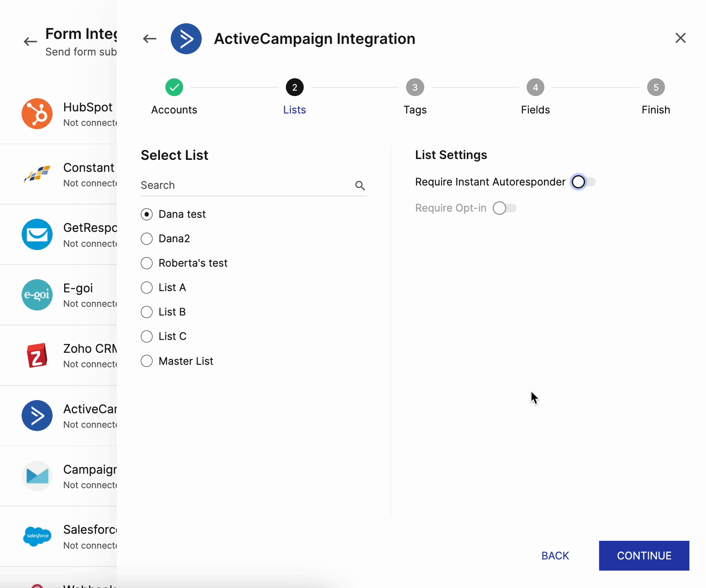
Task: Click the list Search input field
Action: tap(244, 186)
